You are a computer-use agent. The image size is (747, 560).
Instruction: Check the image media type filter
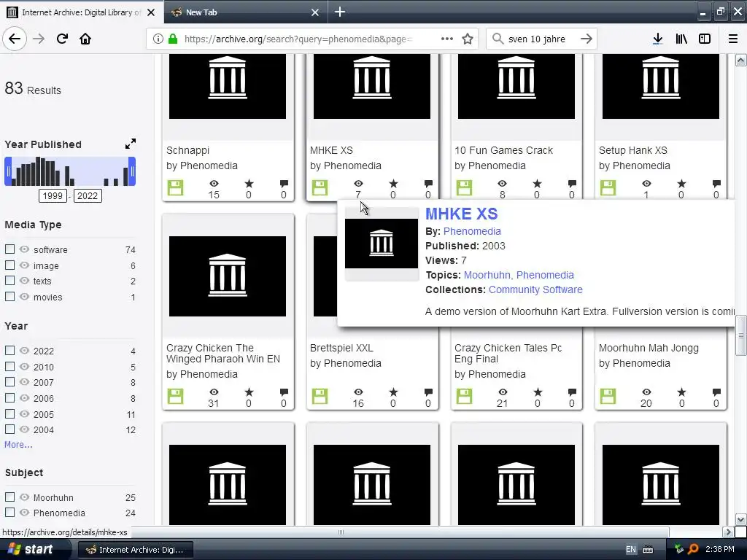coord(9,265)
